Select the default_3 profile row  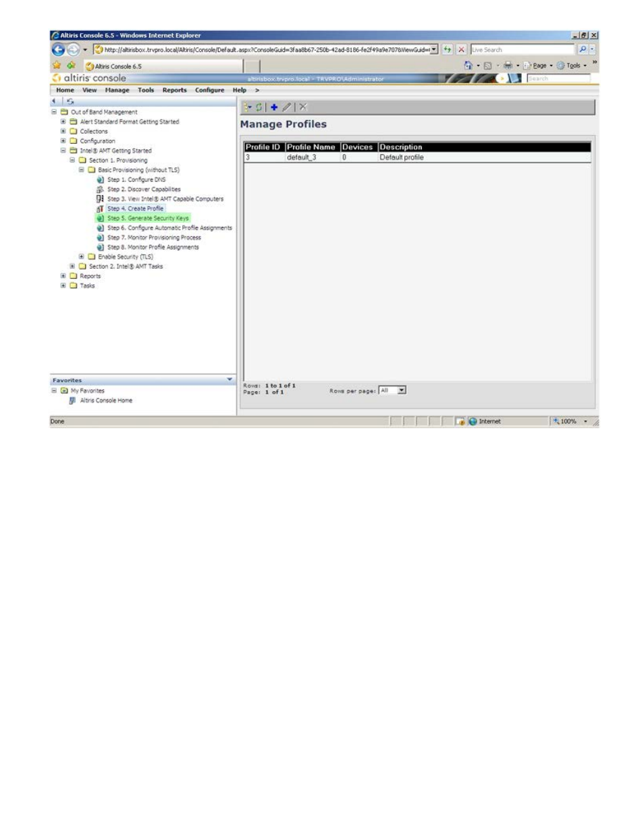(417, 157)
